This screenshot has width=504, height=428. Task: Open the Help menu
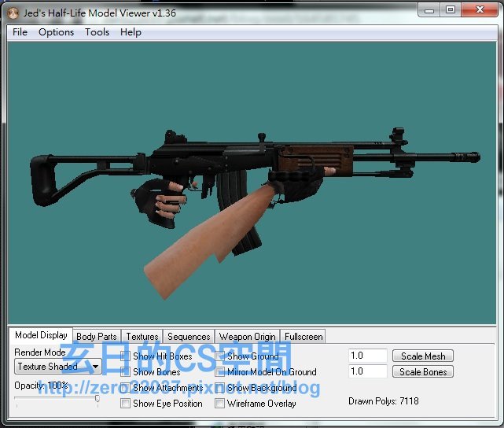click(x=131, y=32)
